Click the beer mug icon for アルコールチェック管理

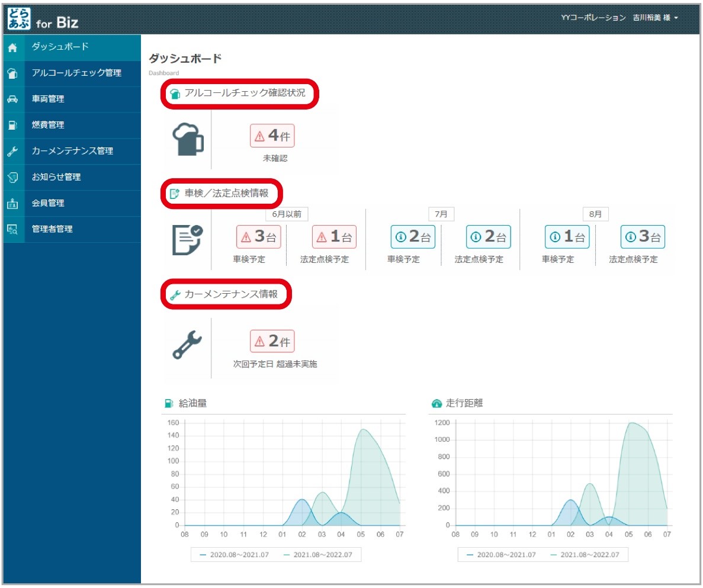tap(12, 73)
